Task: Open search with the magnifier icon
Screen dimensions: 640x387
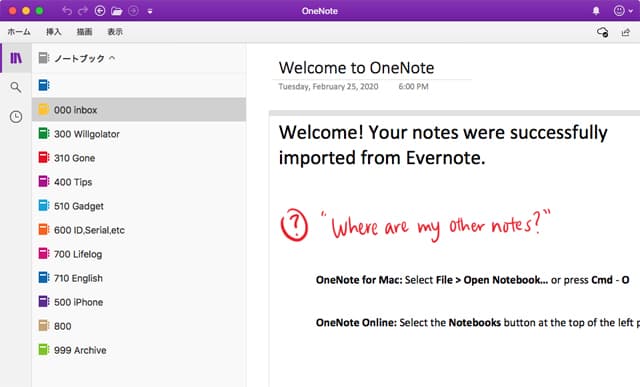Action: point(16,87)
